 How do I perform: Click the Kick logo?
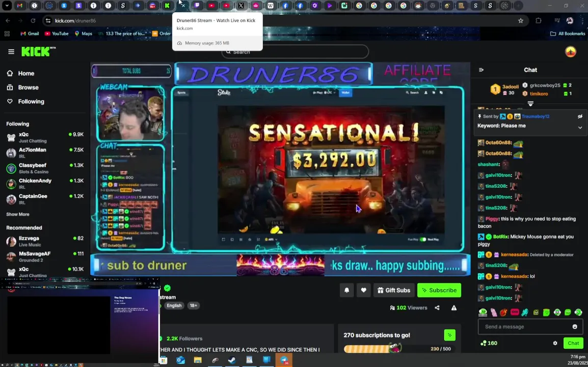38,51
